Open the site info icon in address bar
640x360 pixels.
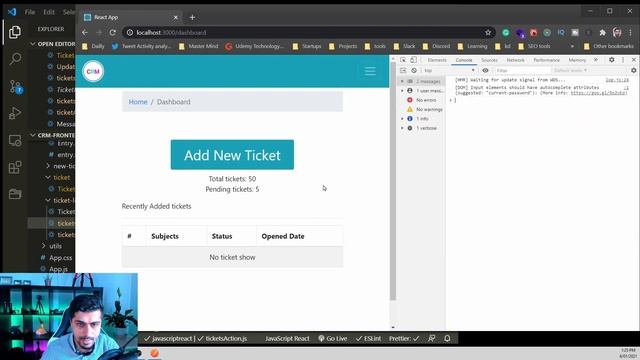click(130, 32)
